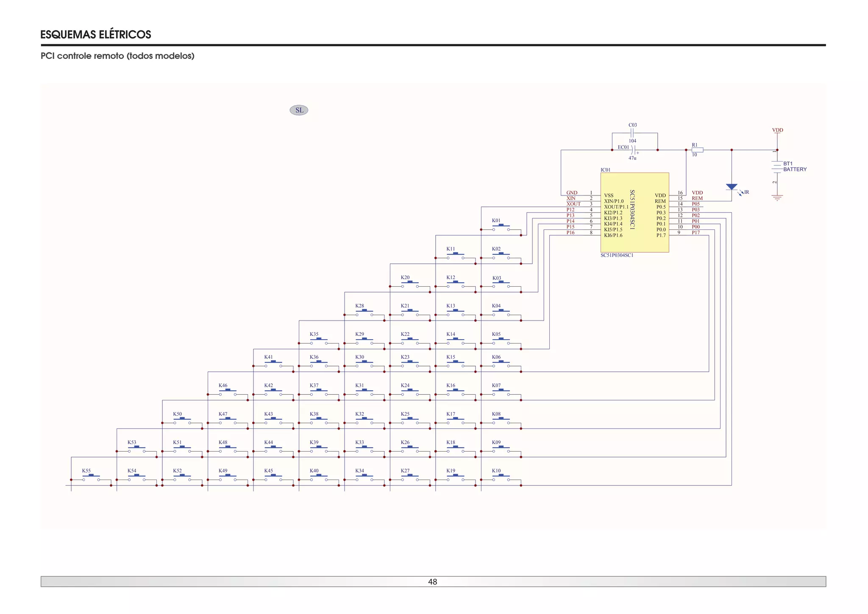The image size is (868, 614).
Task: Click the C03 capacitor symbol
Action: click(x=632, y=133)
